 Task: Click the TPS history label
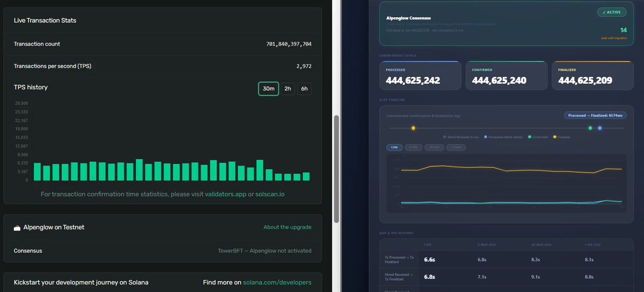pyautogui.click(x=31, y=87)
